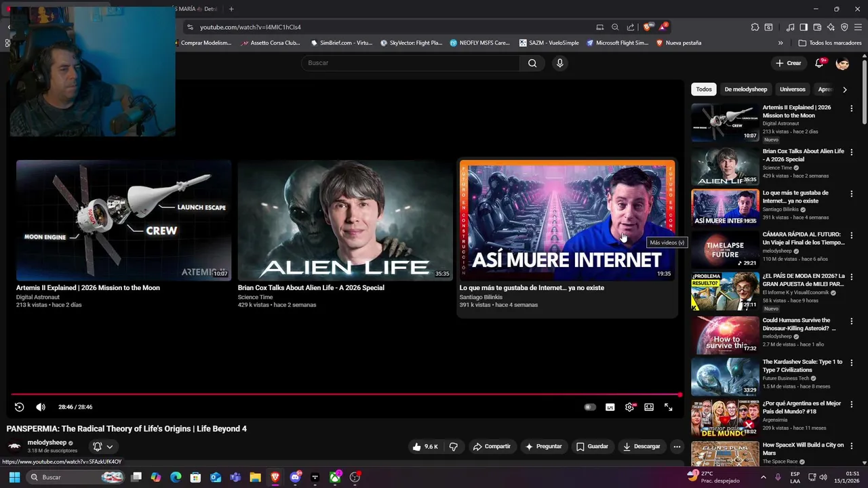The height and width of the screenshot is (488, 868).
Task: Open Brave playlist music note icon
Action: click(790, 27)
